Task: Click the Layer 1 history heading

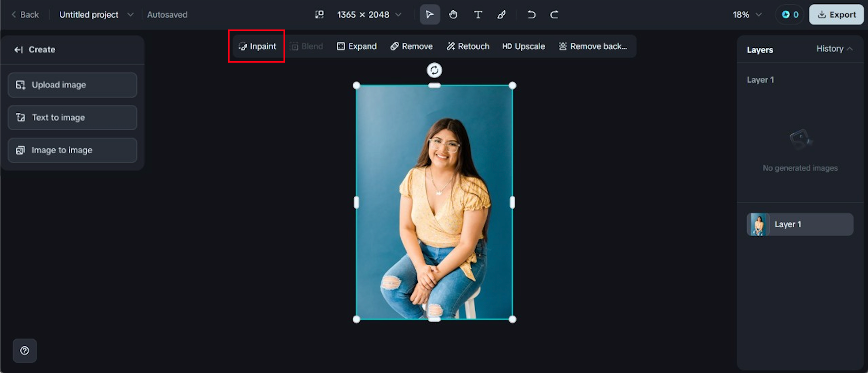Action: 760,80
